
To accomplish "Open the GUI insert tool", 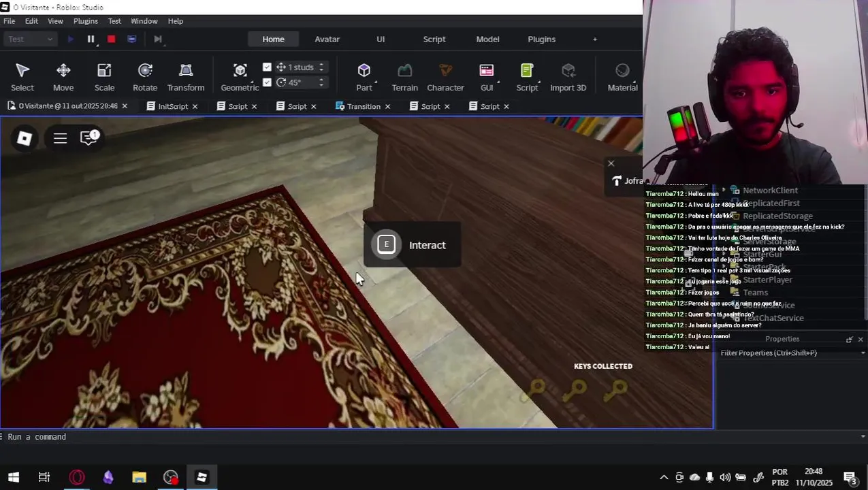I will 487,77.
